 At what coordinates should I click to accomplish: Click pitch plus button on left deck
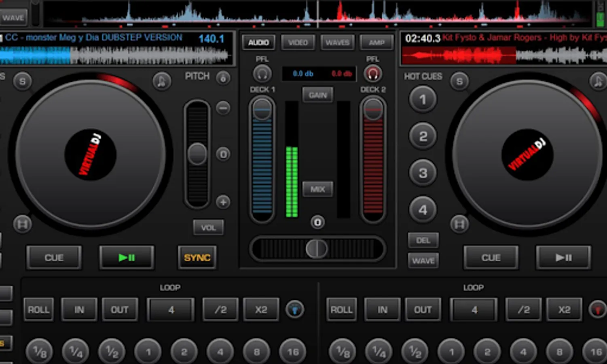pos(223,202)
